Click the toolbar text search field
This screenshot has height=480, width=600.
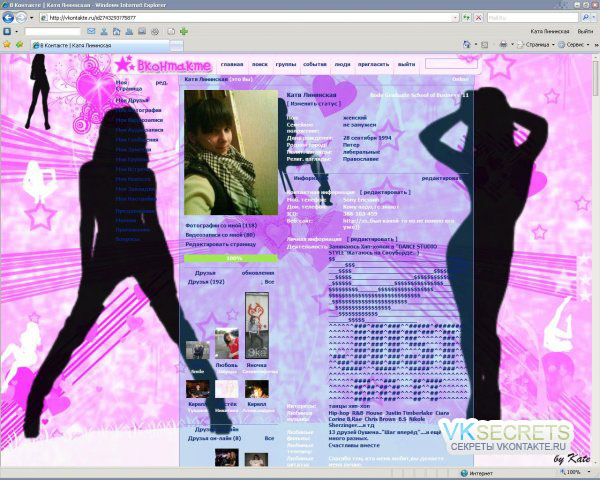53,31
